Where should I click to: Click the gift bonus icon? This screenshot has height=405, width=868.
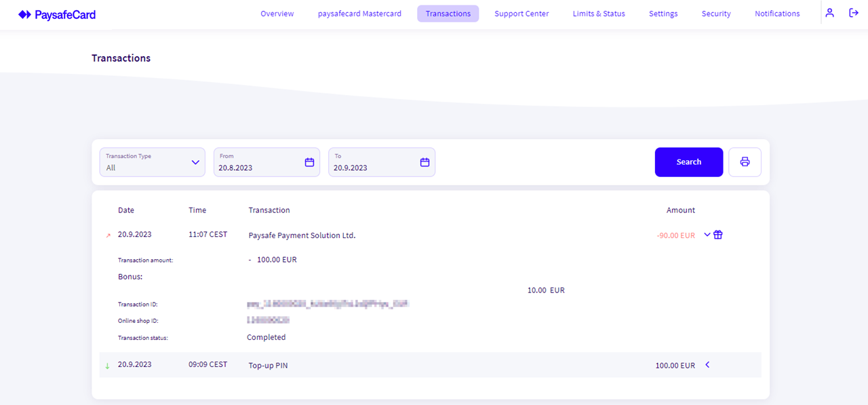point(718,235)
